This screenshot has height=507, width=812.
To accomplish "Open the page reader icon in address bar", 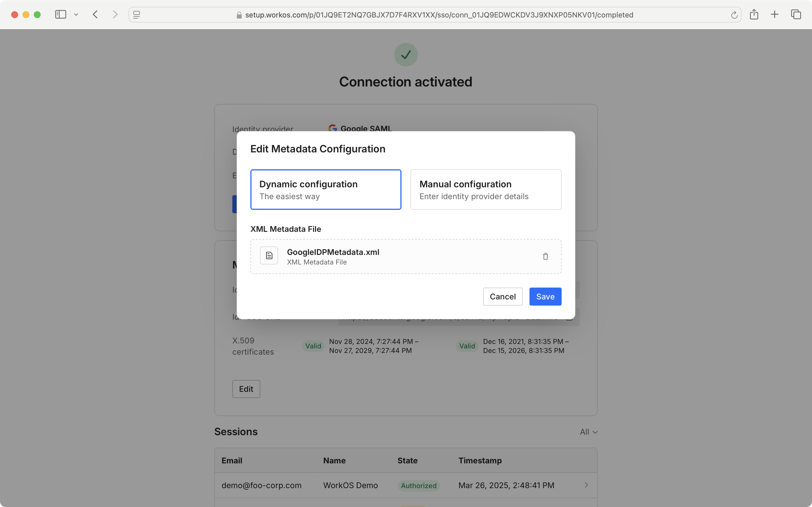I will click(x=136, y=15).
